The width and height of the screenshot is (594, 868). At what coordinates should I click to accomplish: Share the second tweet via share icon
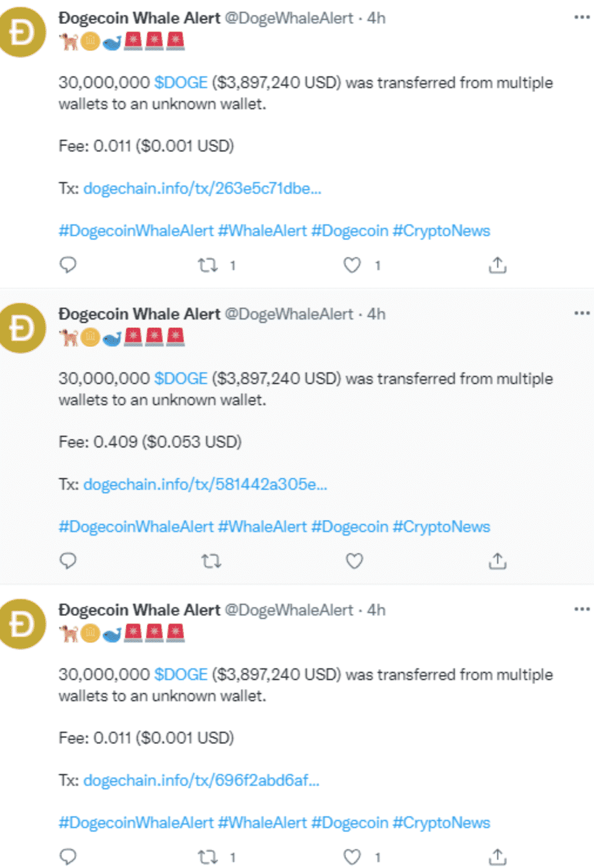pos(498,561)
